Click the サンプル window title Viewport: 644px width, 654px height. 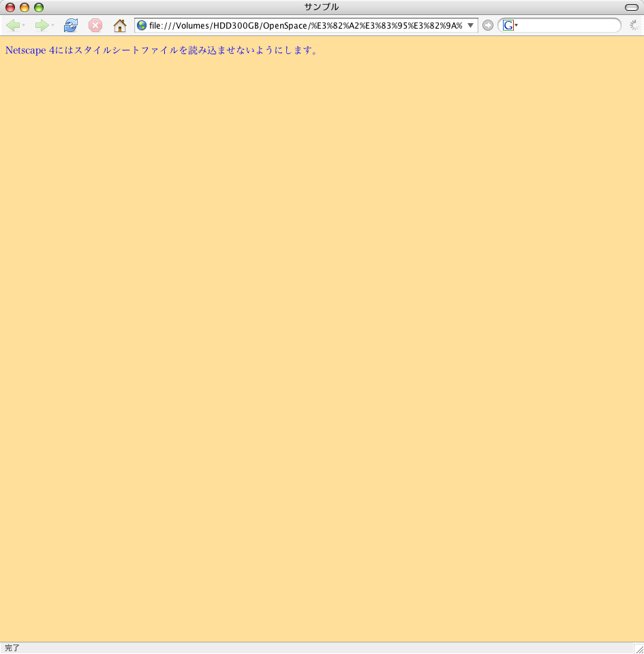click(321, 7)
